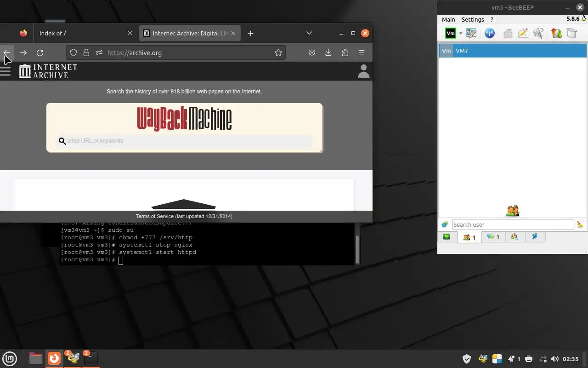The image size is (588, 368).
Task: Close the Internet Archive tab
Action: pyautogui.click(x=233, y=33)
